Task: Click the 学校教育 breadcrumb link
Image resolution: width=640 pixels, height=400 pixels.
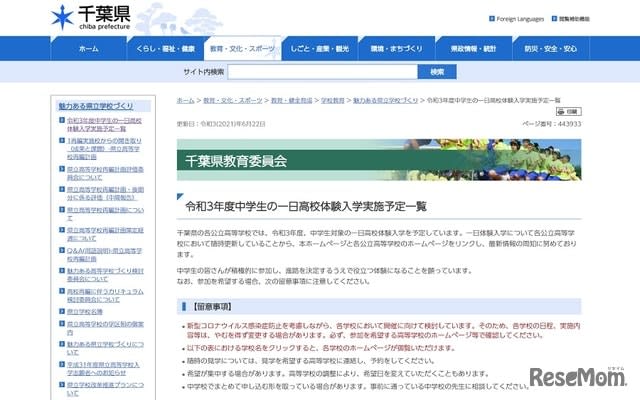Action: coord(333,100)
